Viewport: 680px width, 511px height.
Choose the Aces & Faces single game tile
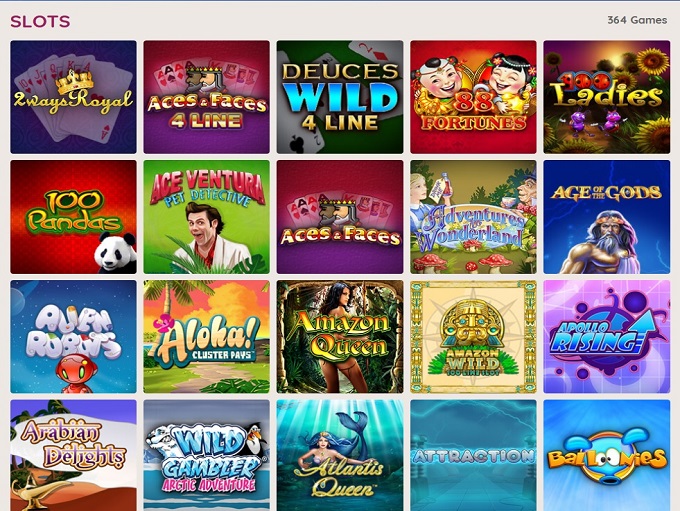pyautogui.click(x=340, y=217)
